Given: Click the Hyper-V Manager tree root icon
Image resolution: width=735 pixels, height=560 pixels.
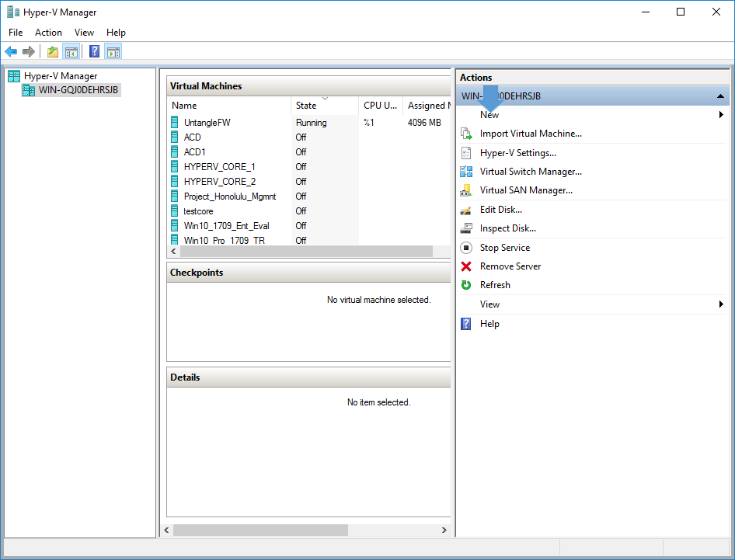Looking at the screenshot, I should 14,76.
